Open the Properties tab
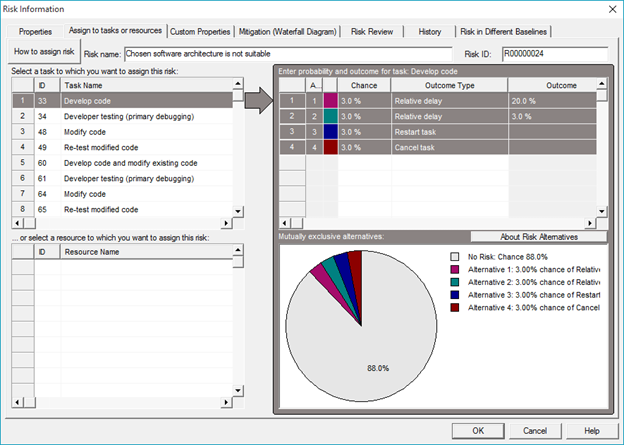624x445 pixels. (35, 31)
